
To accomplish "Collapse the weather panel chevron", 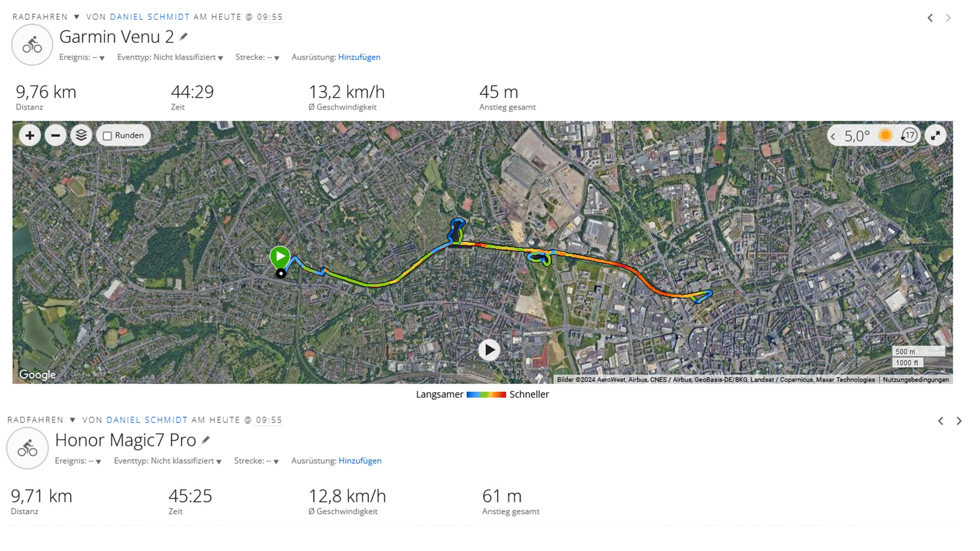I will point(833,136).
